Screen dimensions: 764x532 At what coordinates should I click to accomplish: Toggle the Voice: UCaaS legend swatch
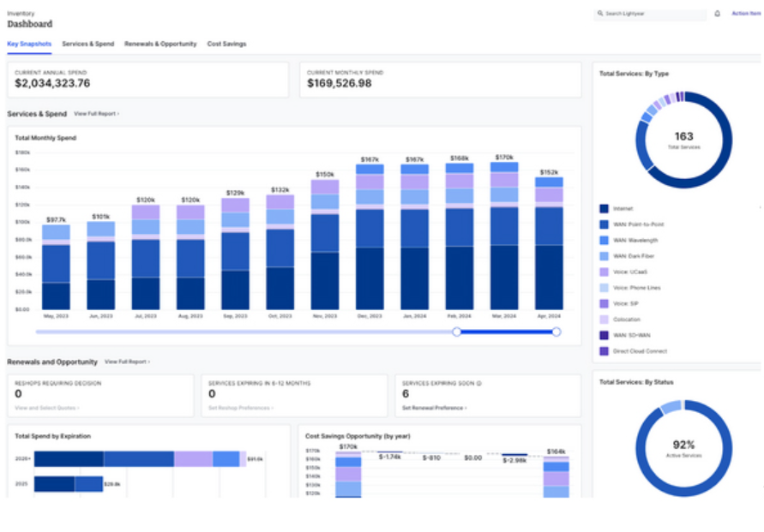click(604, 272)
